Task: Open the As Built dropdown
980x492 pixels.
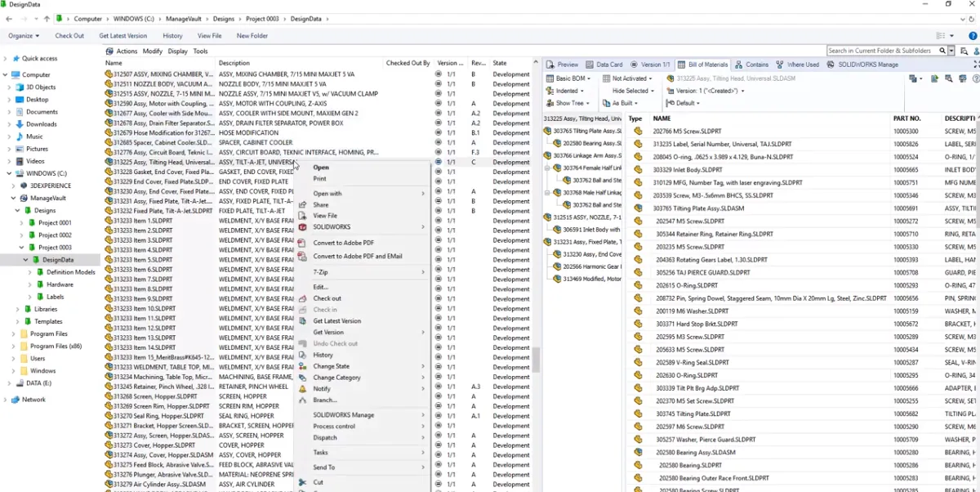Action: tap(621, 103)
